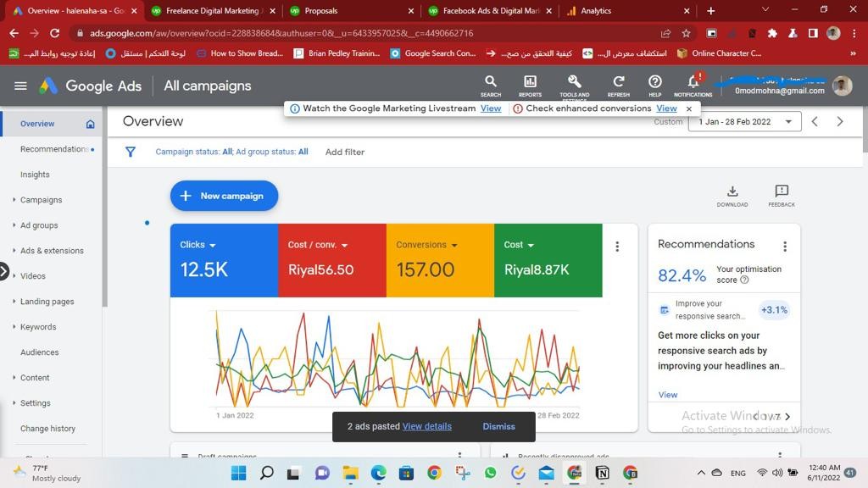Click the New campaign button
The image size is (868, 488).
coord(224,196)
